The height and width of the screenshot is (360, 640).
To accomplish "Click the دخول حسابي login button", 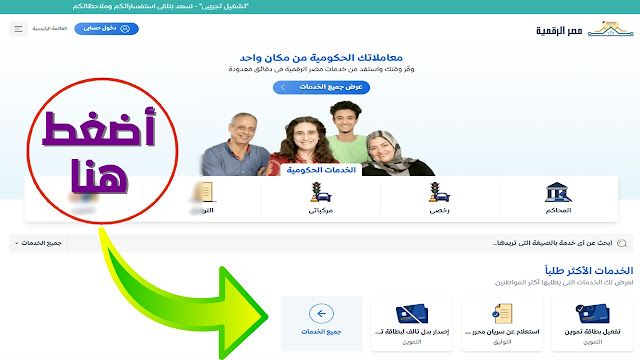I will 107,29.
